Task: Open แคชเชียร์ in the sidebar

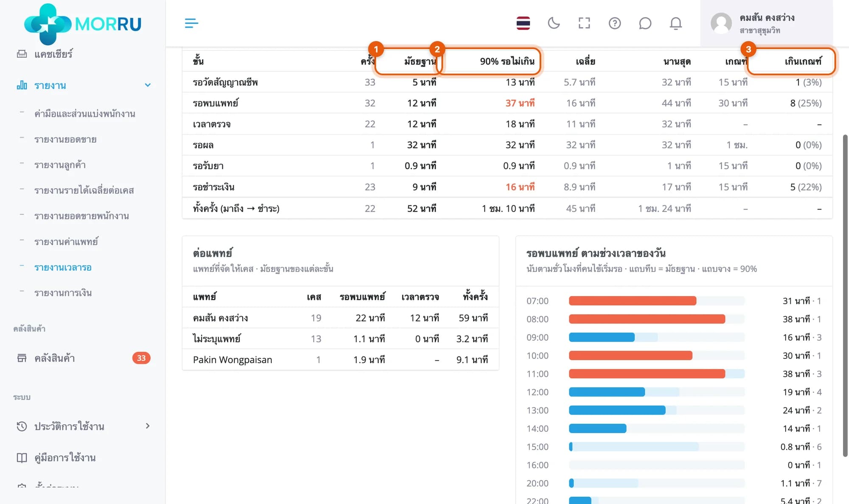Action: coord(53,54)
